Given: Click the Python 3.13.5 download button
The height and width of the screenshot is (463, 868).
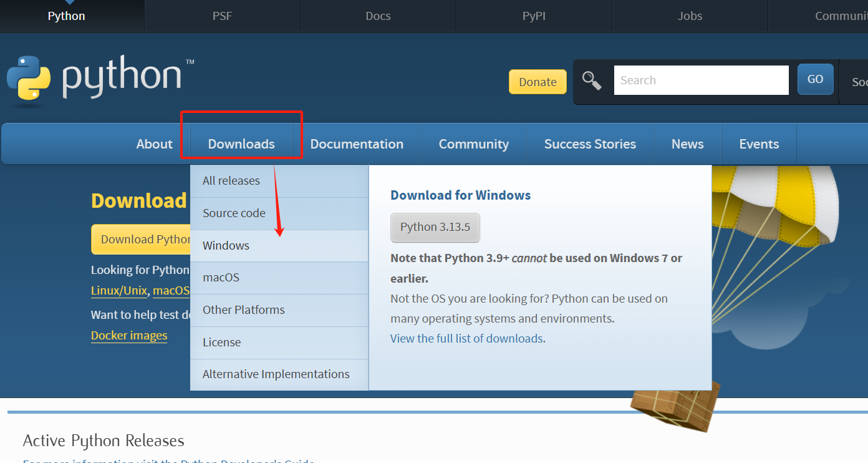Looking at the screenshot, I should pos(435,227).
